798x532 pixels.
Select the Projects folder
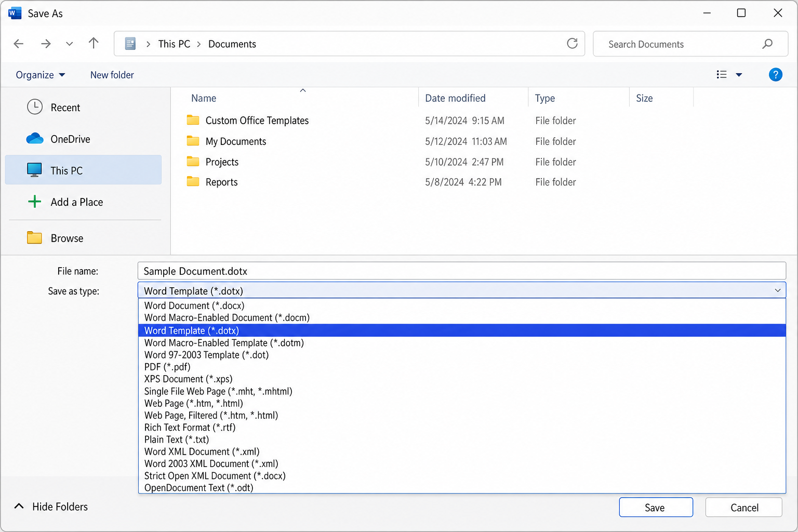(222, 162)
